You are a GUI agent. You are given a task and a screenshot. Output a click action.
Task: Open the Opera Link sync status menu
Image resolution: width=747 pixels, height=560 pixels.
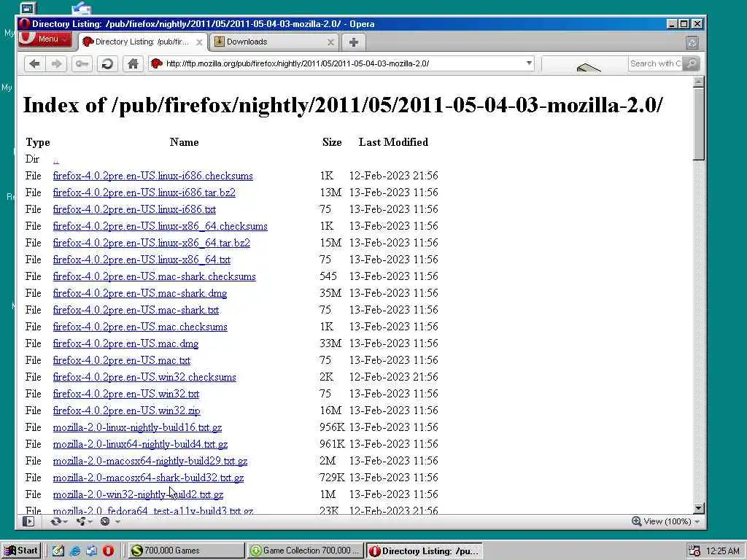[x=58, y=521]
